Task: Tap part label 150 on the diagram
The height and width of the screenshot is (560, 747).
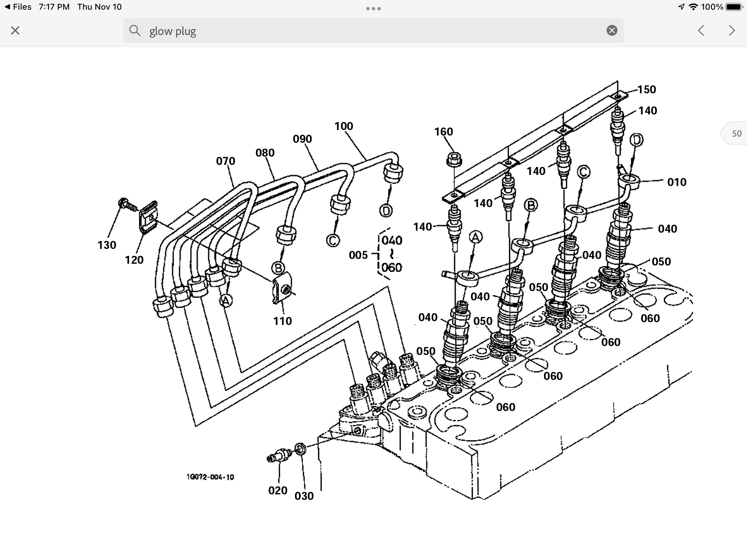Action: click(647, 89)
